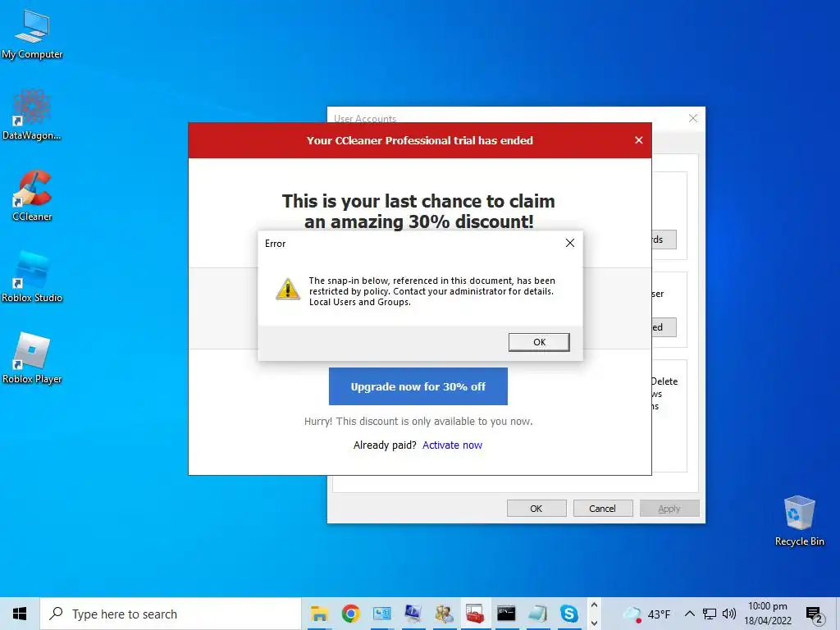Open the Control Panel taskbar icon
The width and height of the screenshot is (840, 630).
point(381,614)
